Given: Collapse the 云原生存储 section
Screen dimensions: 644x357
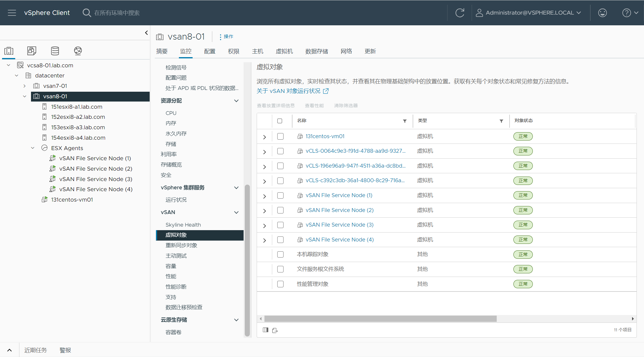Looking at the screenshot, I should (x=236, y=320).
